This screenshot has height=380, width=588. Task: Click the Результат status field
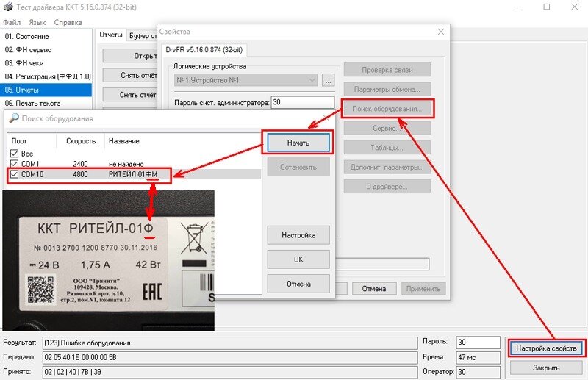click(230, 343)
